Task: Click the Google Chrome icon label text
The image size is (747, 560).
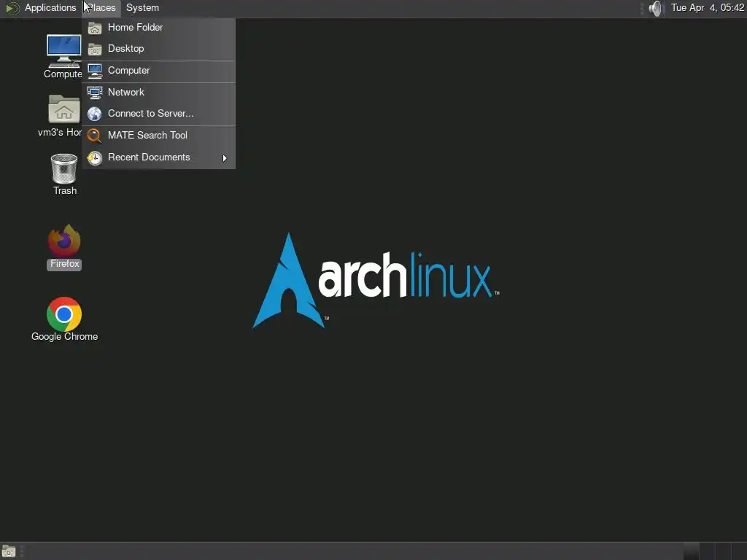Action: [x=64, y=337]
